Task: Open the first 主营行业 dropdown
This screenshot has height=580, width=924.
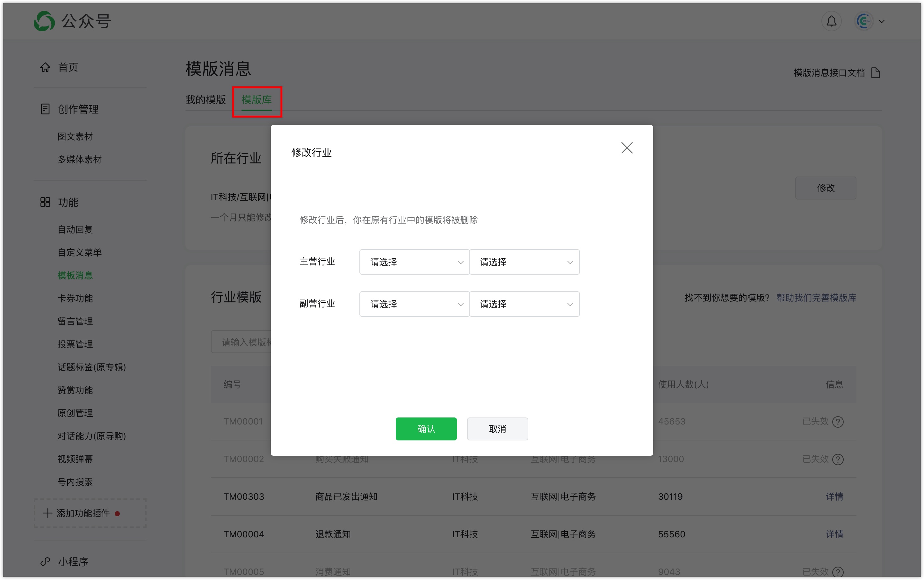Action: (414, 262)
